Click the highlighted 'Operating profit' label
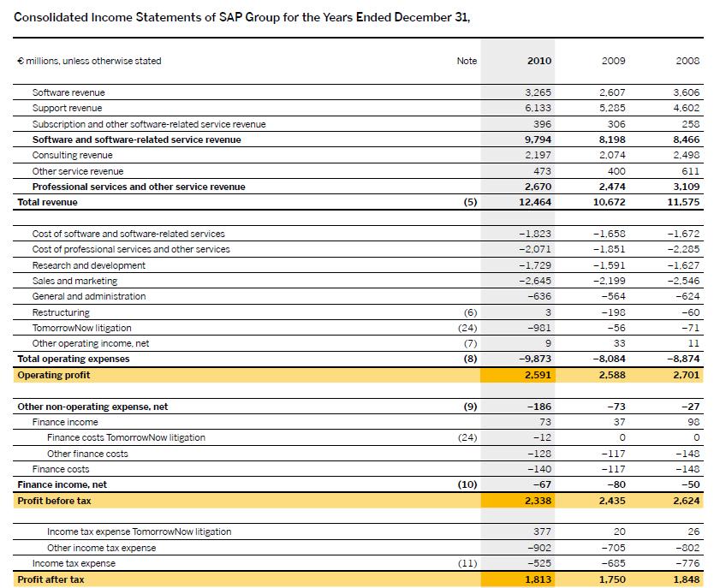 [54, 375]
